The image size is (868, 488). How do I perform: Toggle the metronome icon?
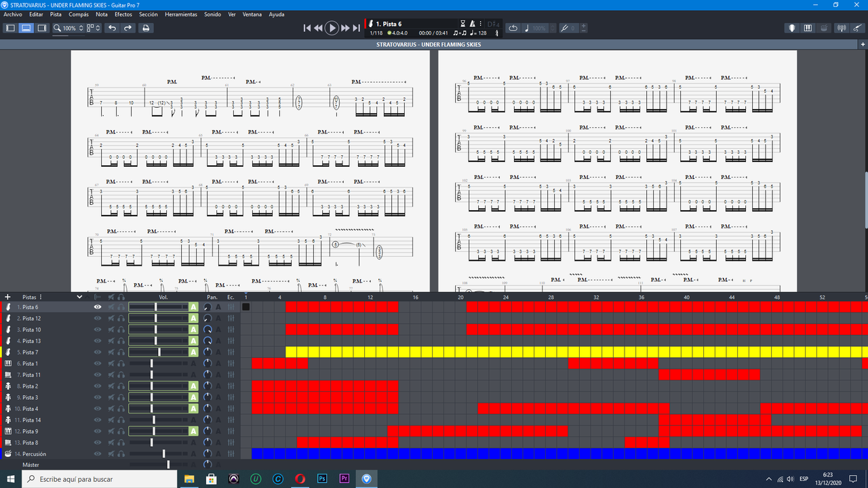coord(473,24)
